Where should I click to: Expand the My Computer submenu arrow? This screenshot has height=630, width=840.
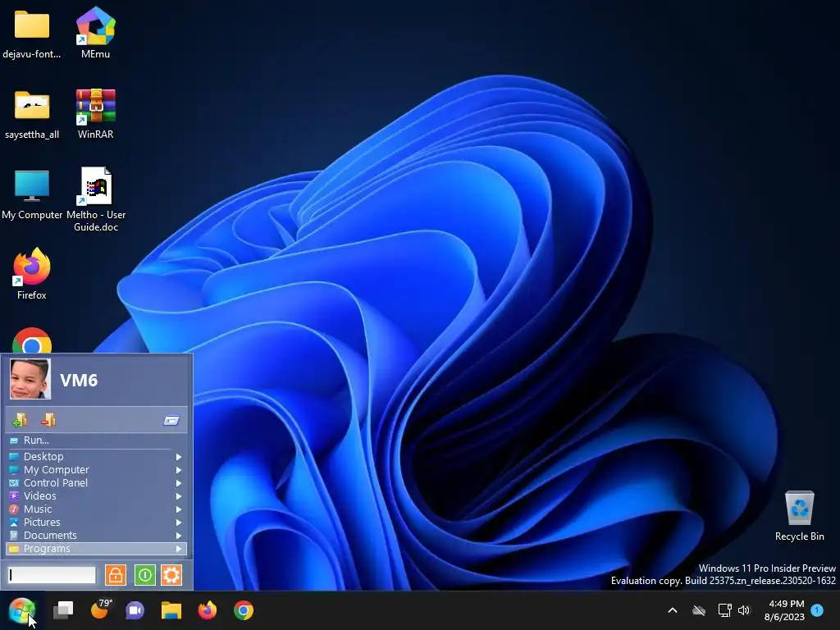click(178, 470)
